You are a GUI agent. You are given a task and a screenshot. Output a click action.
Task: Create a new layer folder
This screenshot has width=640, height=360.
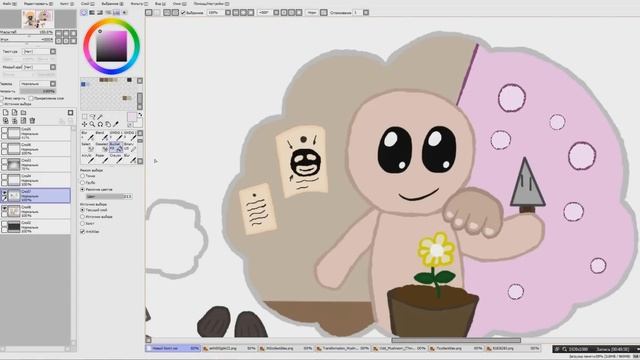(x=24, y=112)
